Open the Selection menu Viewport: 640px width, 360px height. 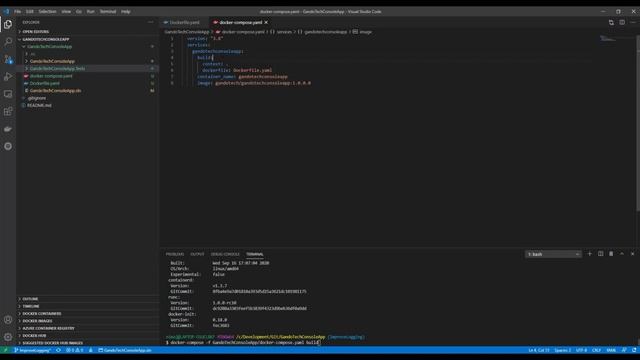pos(47,11)
